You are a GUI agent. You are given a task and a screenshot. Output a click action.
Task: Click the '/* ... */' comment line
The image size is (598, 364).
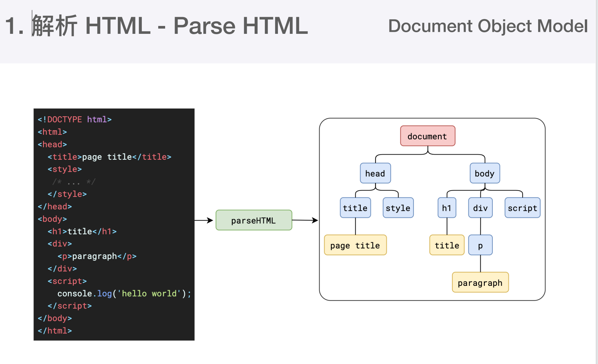tap(74, 181)
